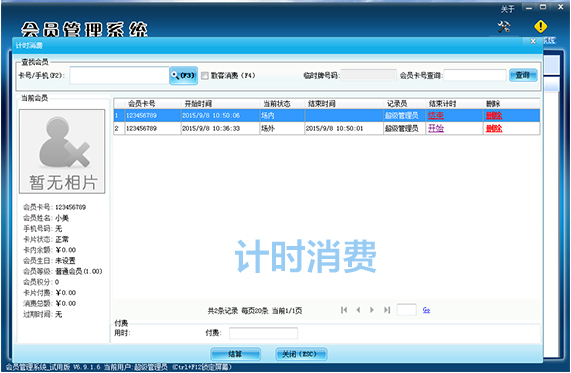Close the 计时消费 dialog with X

point(533,41)
